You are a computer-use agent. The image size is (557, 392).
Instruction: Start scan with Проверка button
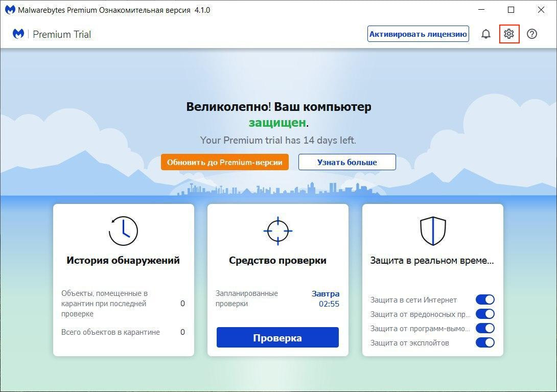pos(277,338)
